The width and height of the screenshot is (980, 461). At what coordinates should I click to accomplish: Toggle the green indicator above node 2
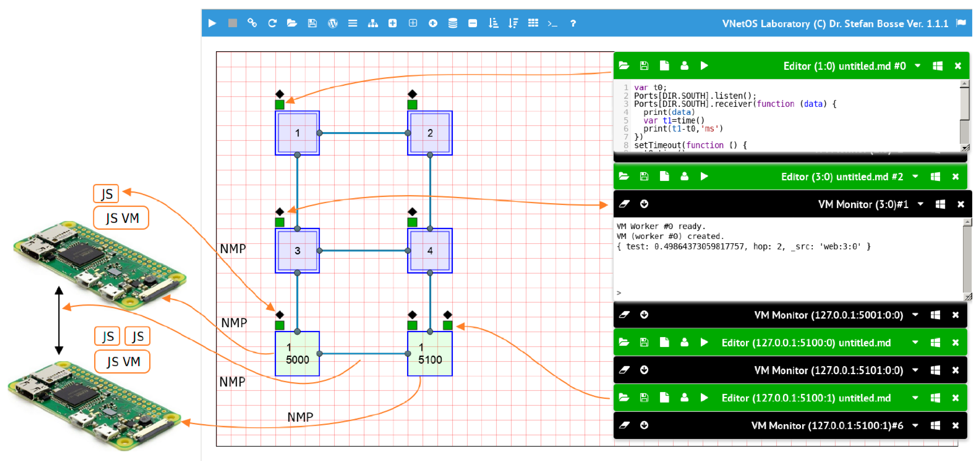[412, 104]
